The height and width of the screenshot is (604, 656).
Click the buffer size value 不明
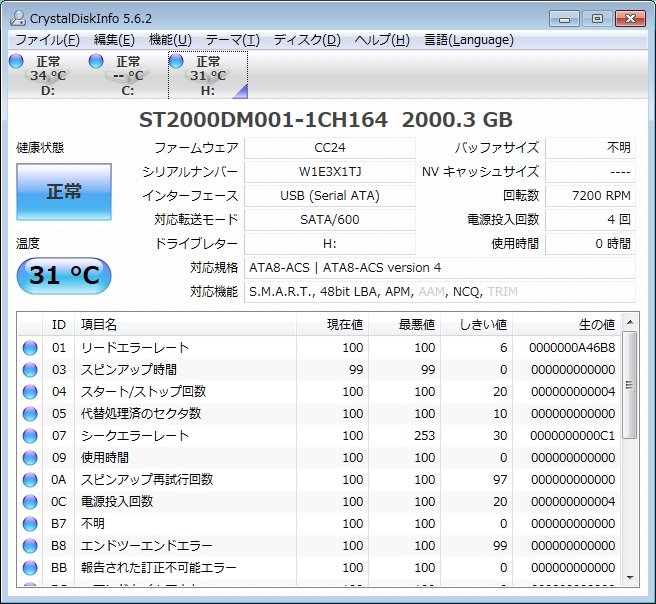pyautogui.click(x=590, y=148)
